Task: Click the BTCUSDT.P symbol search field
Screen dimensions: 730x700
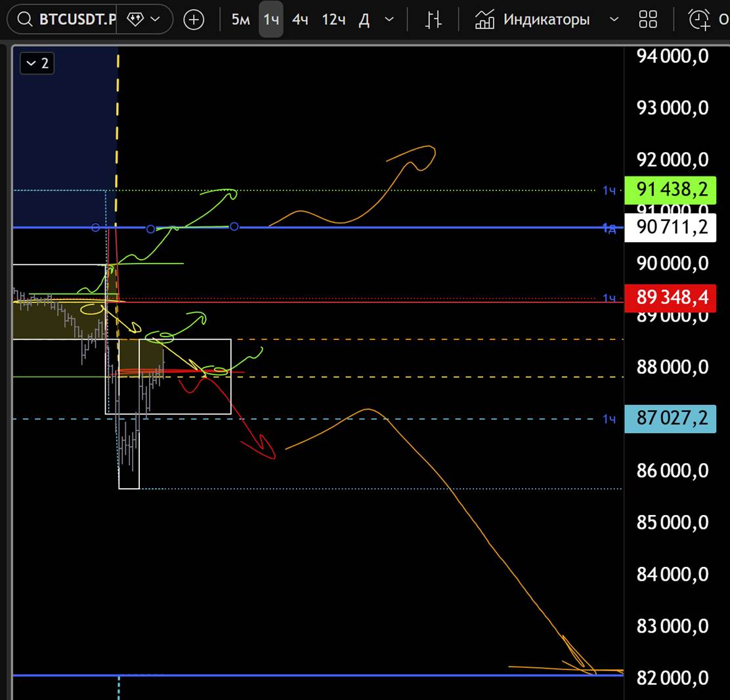Action: [x=77, y=20]
